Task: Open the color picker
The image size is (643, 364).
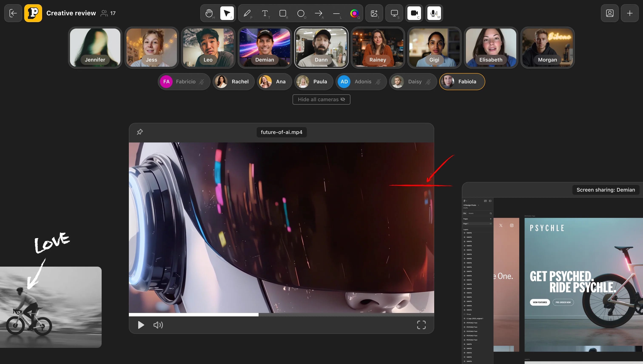Action: (354, 13)
